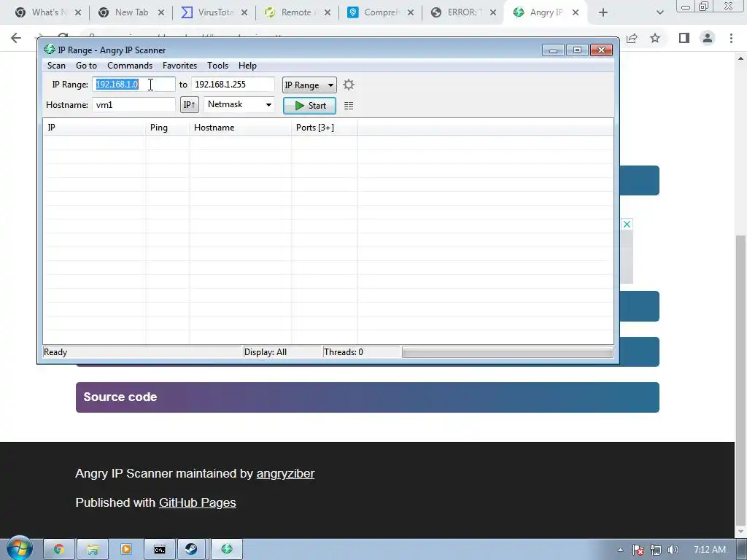This screenshot has height=560, width=747.
Task: Open the Favorites menu
Action: (x=179, y=66)
